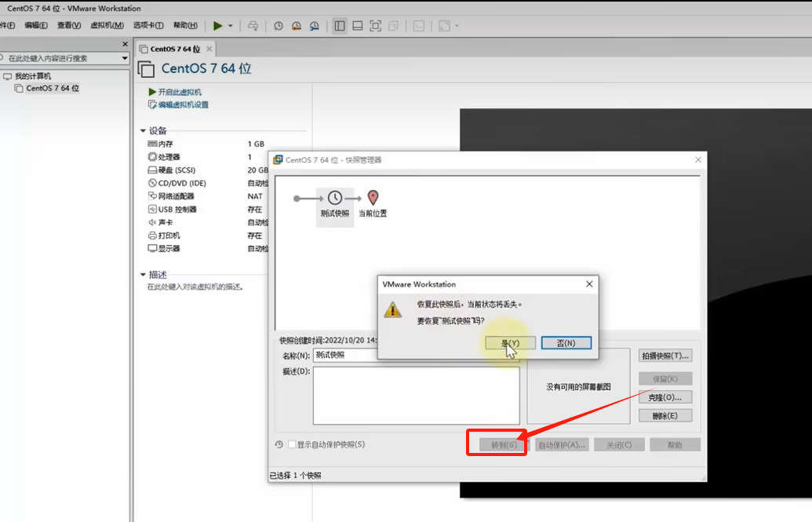
Task: Open the library search dropdown arrow
Action: [125, 58]
